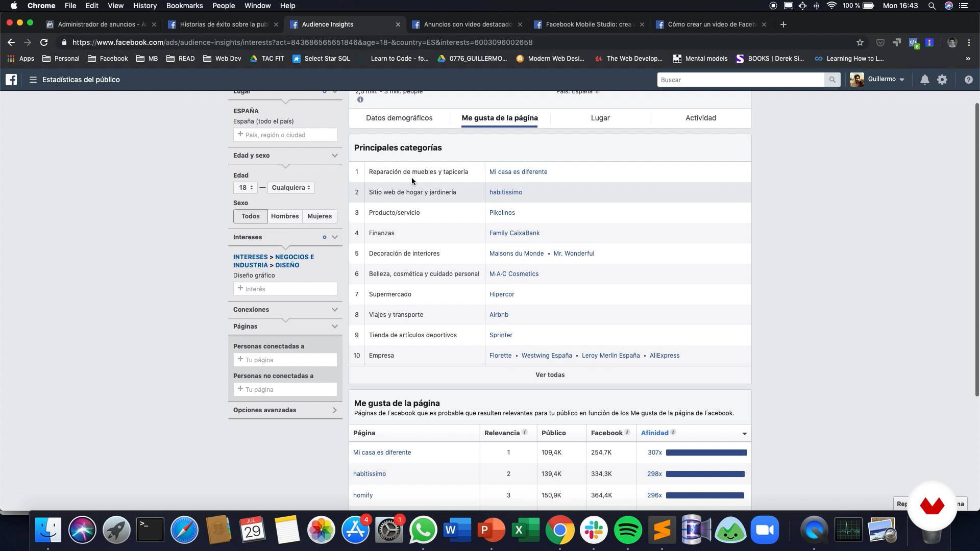The image size is (980, 551).
Task: Click Tu página under Personas conectadas a
Action: tap(285, 360)
